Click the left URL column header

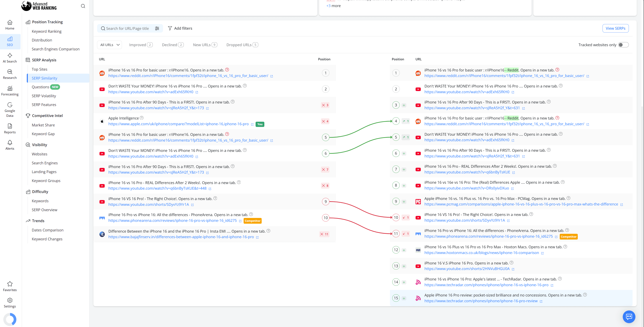click(102, 59)
